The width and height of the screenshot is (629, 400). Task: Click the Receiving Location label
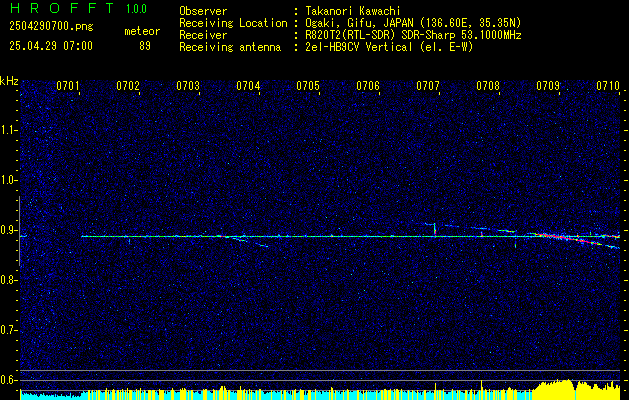(x=233, y=23)
